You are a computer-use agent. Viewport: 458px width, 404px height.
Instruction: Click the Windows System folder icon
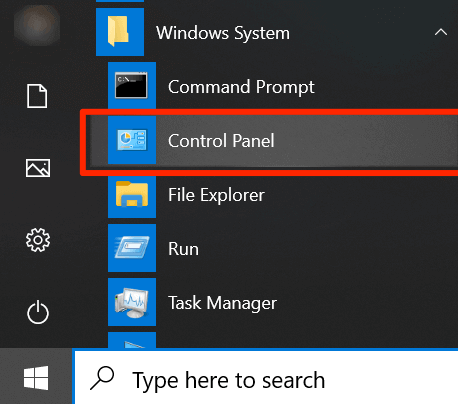coord(120,32)
